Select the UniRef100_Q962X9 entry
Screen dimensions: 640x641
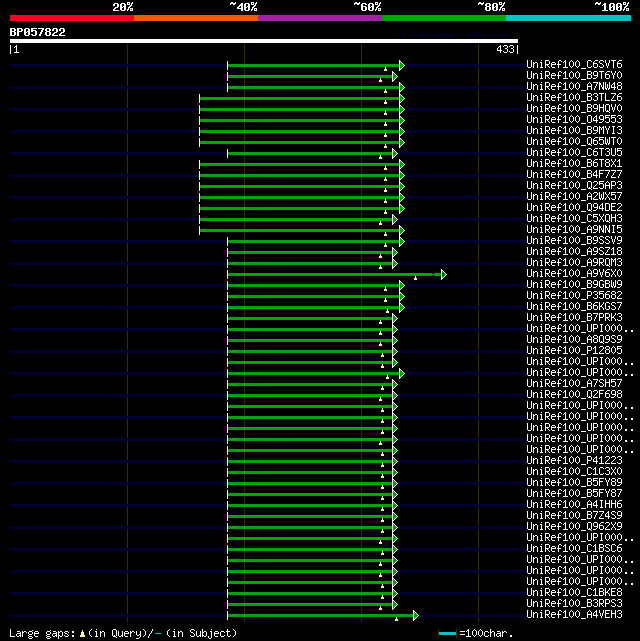click(574, 527)
